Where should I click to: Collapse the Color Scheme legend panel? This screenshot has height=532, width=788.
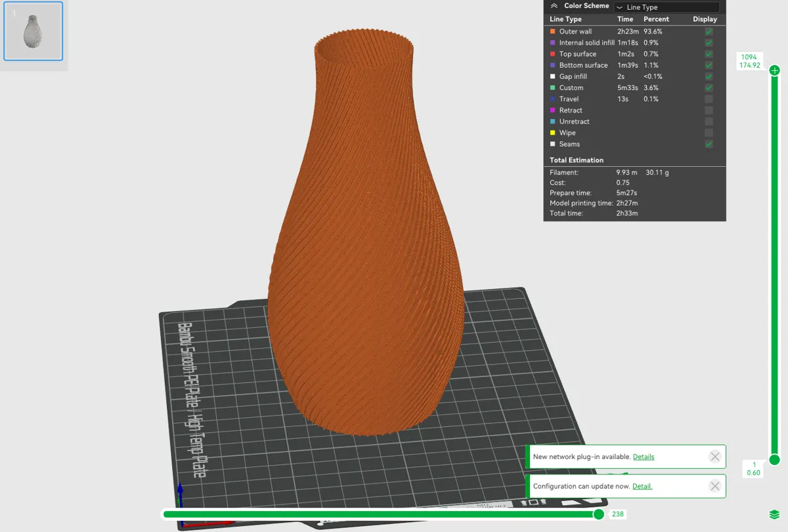(554, 6)
